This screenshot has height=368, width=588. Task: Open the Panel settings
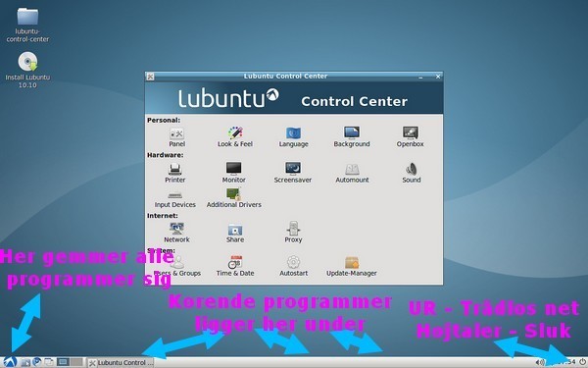coord(176,137)
